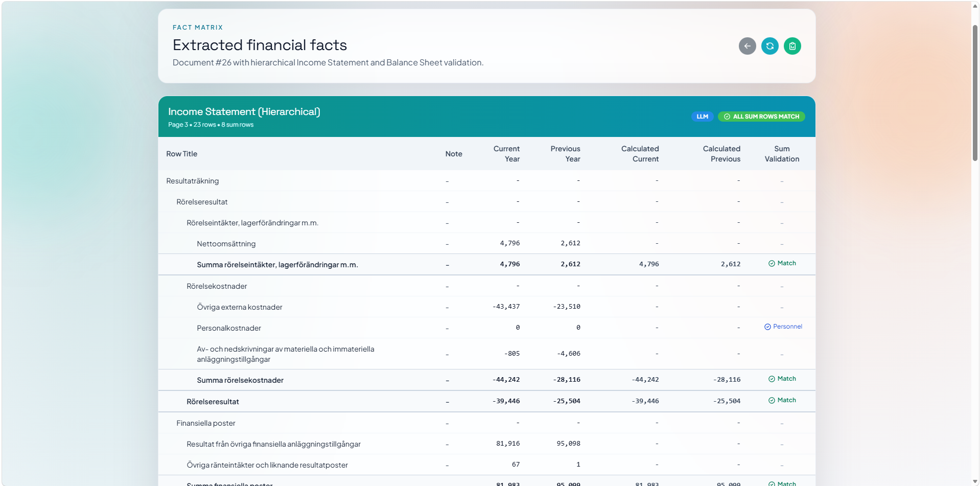Click current year value 81,916
The image size is (980, 486).
pos(508,444)
